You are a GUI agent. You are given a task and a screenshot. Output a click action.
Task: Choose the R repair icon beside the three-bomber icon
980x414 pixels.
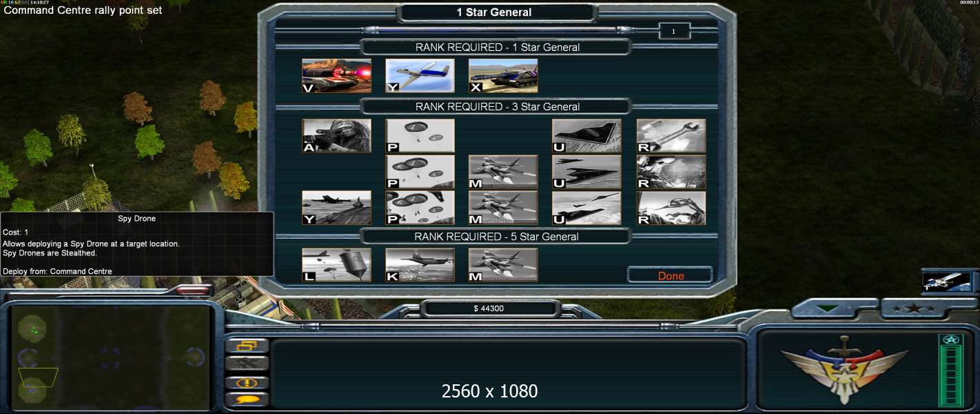[671, 208]
